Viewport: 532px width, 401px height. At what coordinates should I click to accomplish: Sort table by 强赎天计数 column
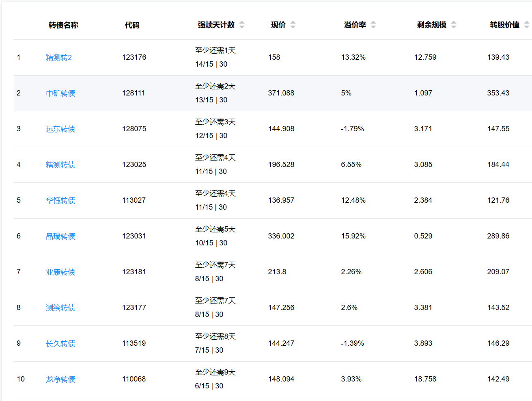(242, 25)
